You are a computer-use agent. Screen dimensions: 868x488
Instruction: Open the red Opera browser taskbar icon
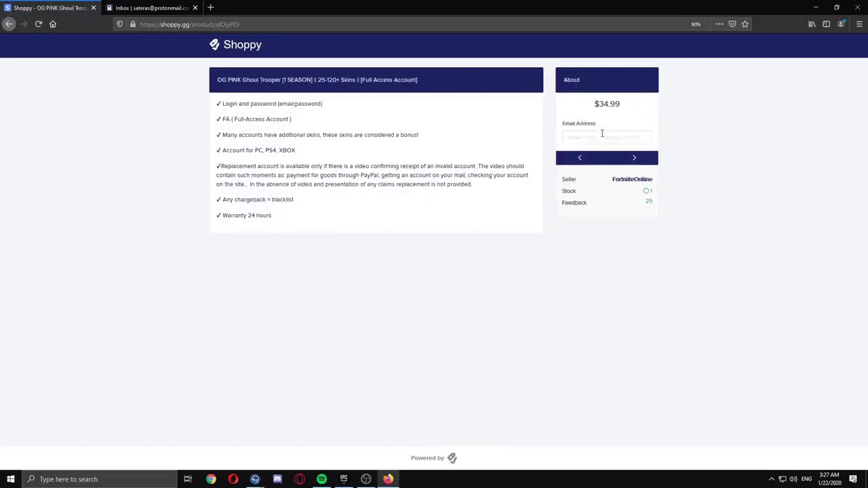(x=233, y=479)
